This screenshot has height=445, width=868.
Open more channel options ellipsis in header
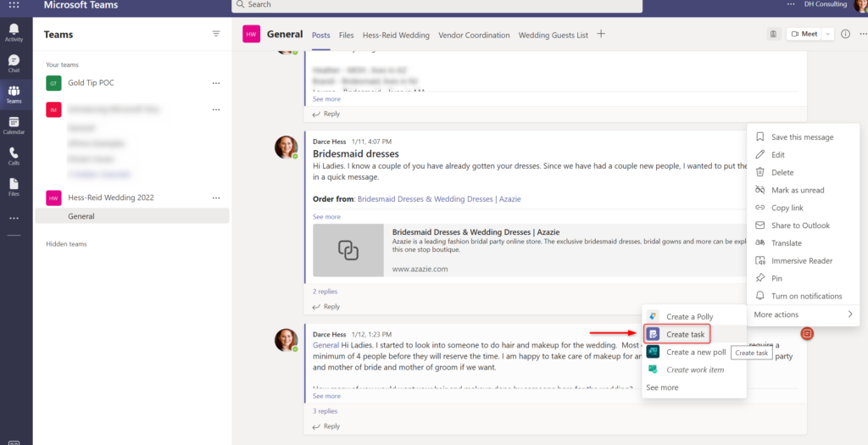click(x=863, y=34)
